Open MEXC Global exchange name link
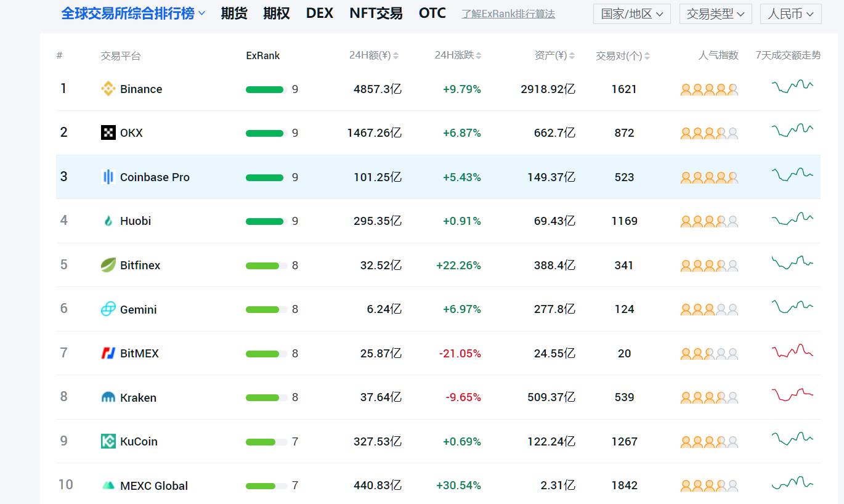844x504 pixels. [x=154, y=486]
